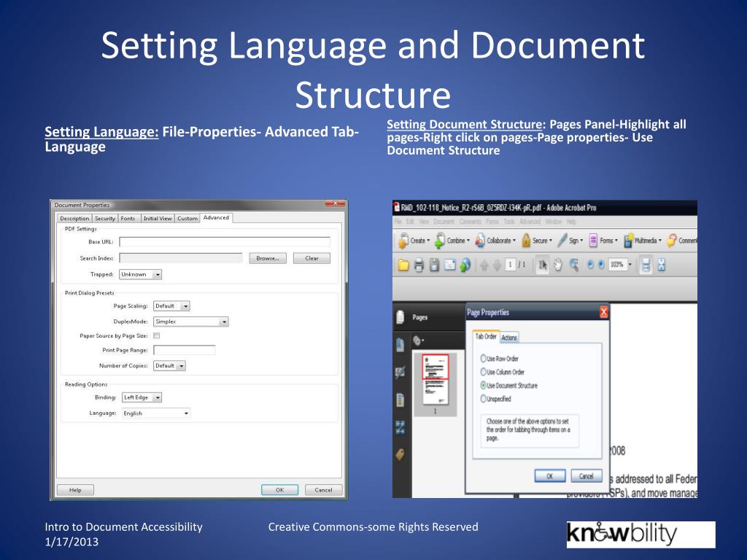Click the blue document icon below Pages
This screenshot has width=747, height=560.
(400, 344)
